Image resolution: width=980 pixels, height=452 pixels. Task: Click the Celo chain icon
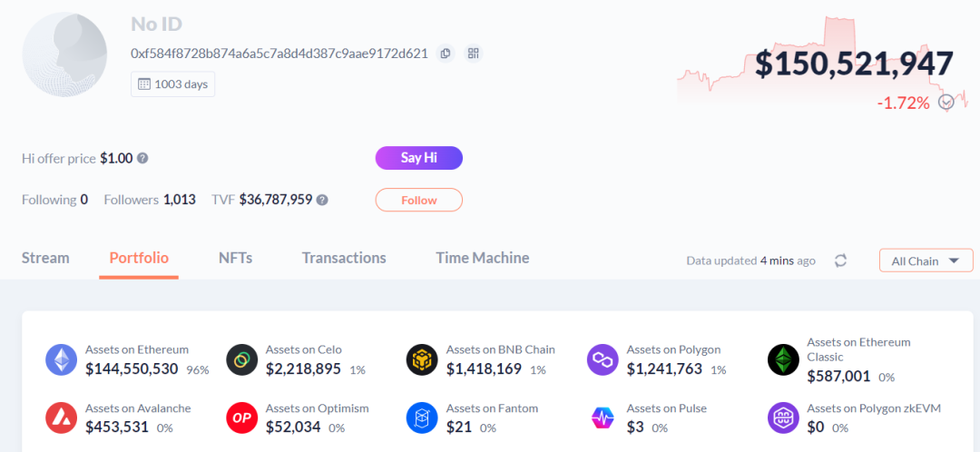coord(242,359)
